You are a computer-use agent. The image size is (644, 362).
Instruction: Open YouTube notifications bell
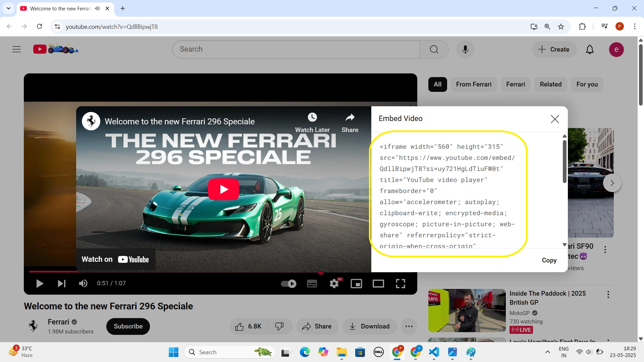590,50
